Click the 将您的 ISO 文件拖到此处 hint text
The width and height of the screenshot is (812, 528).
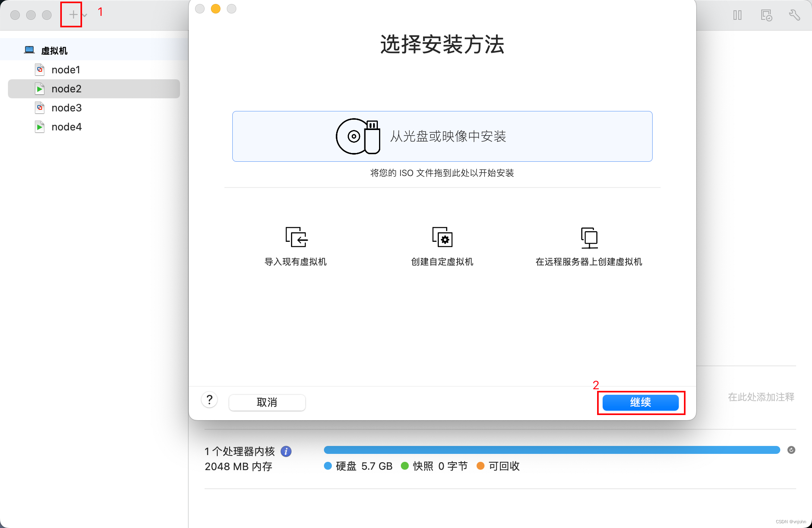tap(442, 173)
